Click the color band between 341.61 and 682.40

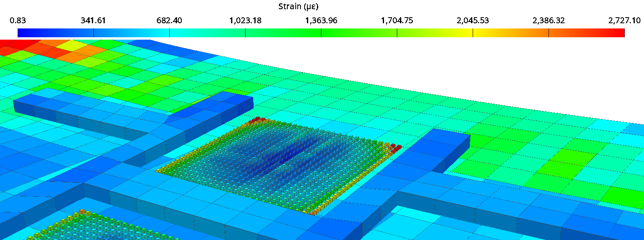click(x=132, y=33)
